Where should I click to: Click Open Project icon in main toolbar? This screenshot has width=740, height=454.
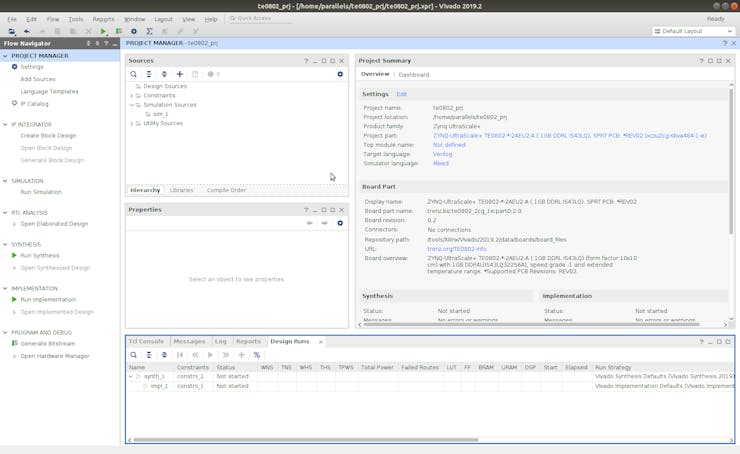coord(12,31)
